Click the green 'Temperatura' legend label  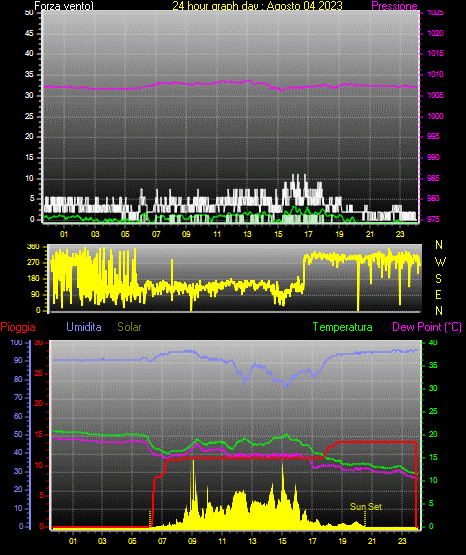(343, 327)
